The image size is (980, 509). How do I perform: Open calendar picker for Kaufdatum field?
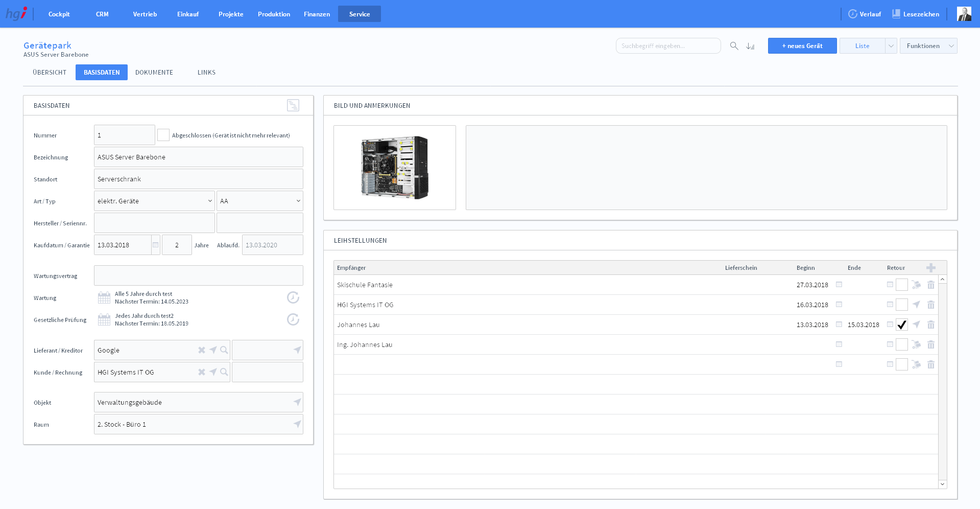(x=156, y=245)
